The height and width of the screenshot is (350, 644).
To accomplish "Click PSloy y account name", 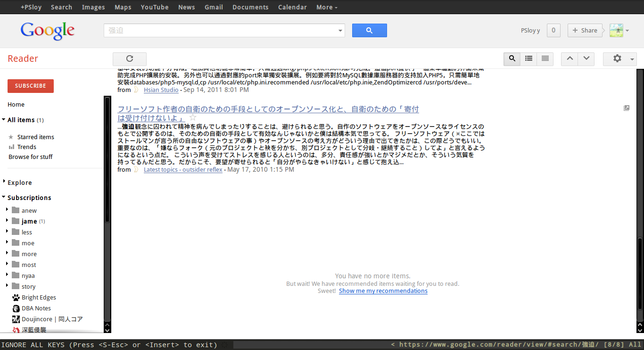I will click(530, 30).
